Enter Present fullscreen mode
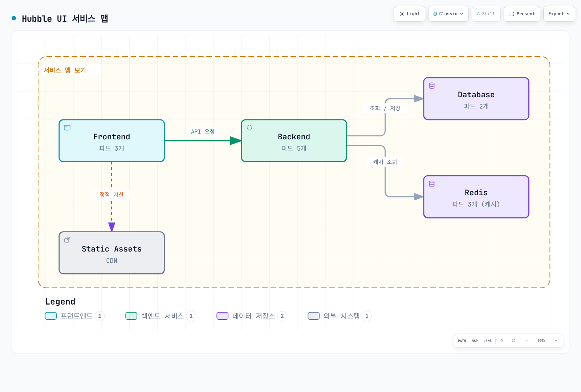 coord(522,14)
